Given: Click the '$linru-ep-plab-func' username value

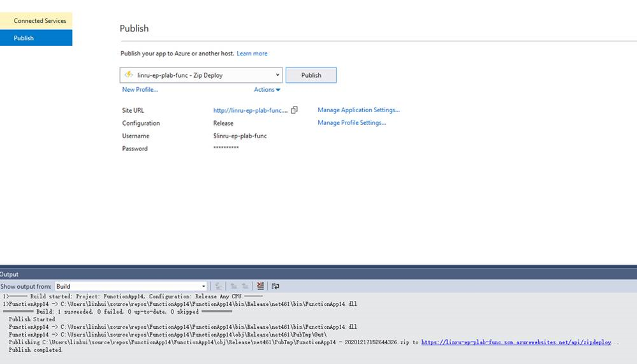Looking at the screenshot, I should 240,136.
